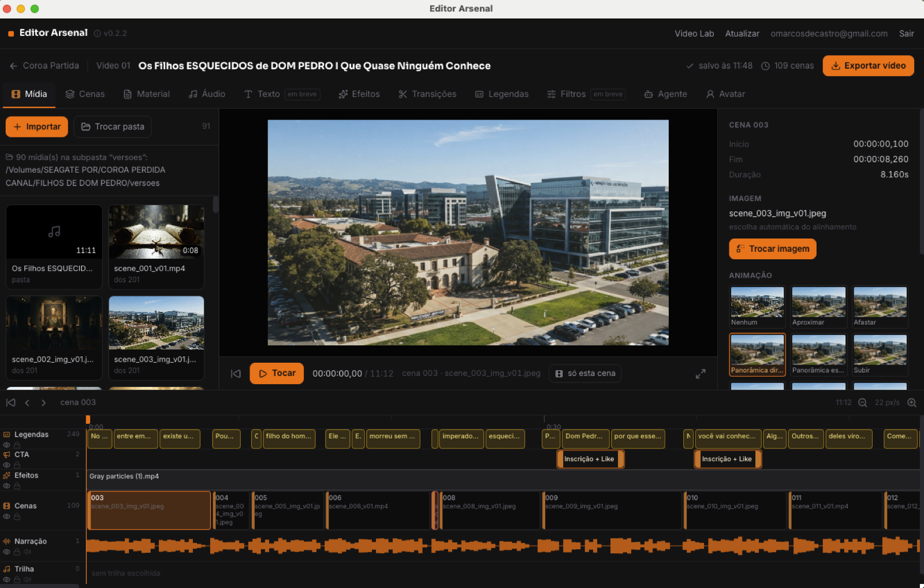Hide the CTA track with eye icon

click(x=7, y=466)
